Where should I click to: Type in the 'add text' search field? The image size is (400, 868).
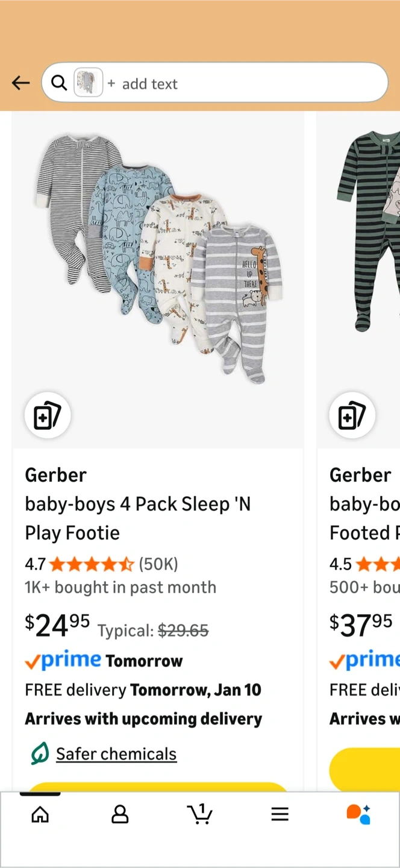[x=241, y=84]
